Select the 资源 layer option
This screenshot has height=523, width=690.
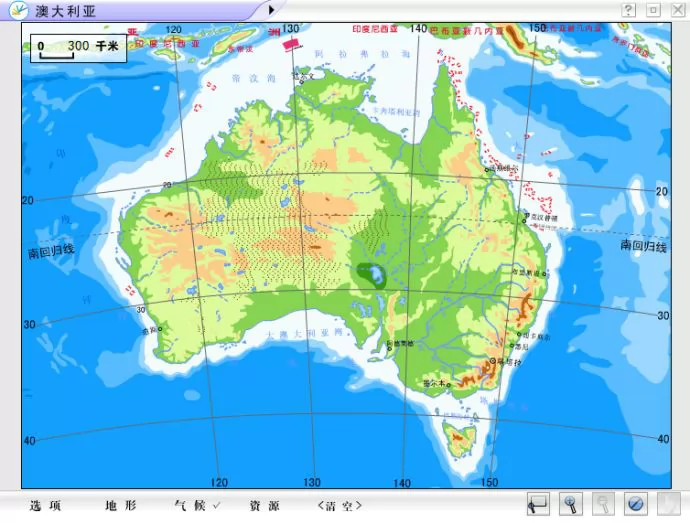coord(264,506)
